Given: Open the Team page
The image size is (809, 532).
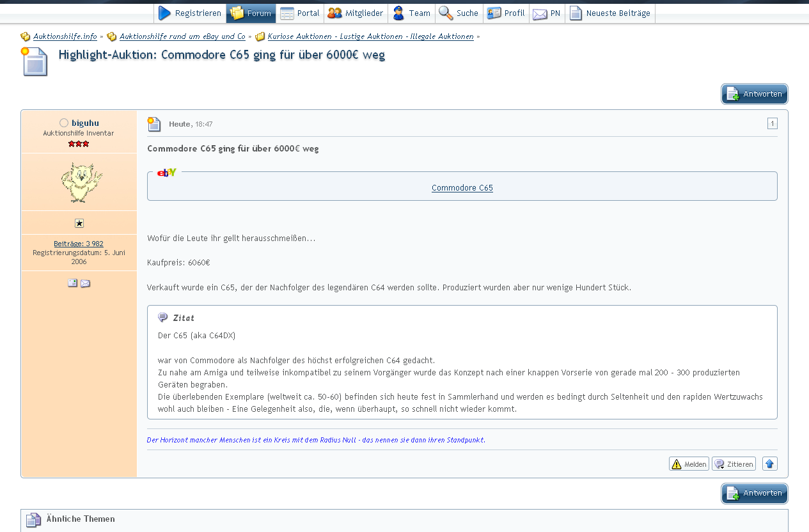Looking at the screenshot, I should pyautogui.click(x=411, y=13).
